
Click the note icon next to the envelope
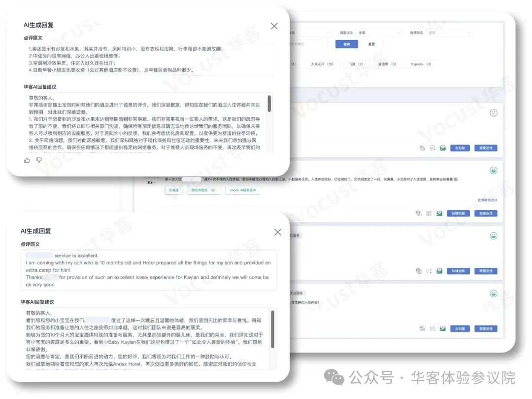point(432,147)
